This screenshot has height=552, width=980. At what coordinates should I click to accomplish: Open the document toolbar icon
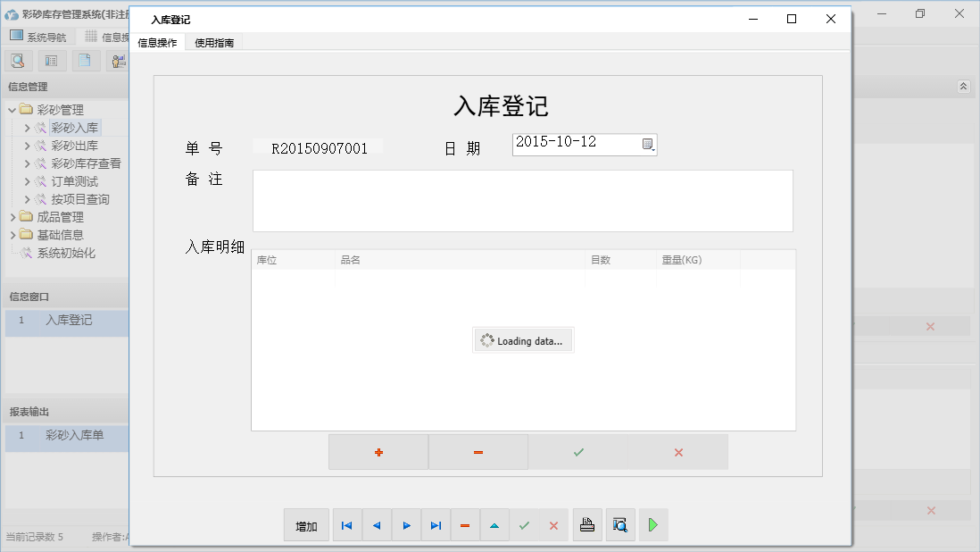click(84, 60)
